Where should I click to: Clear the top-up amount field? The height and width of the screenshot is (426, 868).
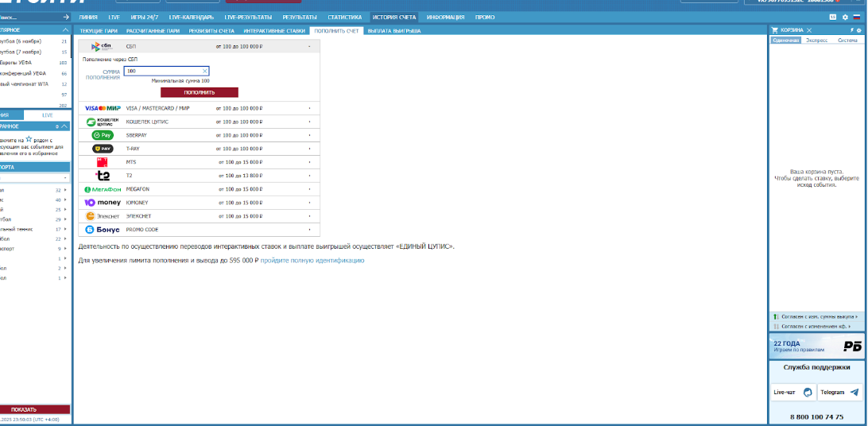tap(205, 72)
